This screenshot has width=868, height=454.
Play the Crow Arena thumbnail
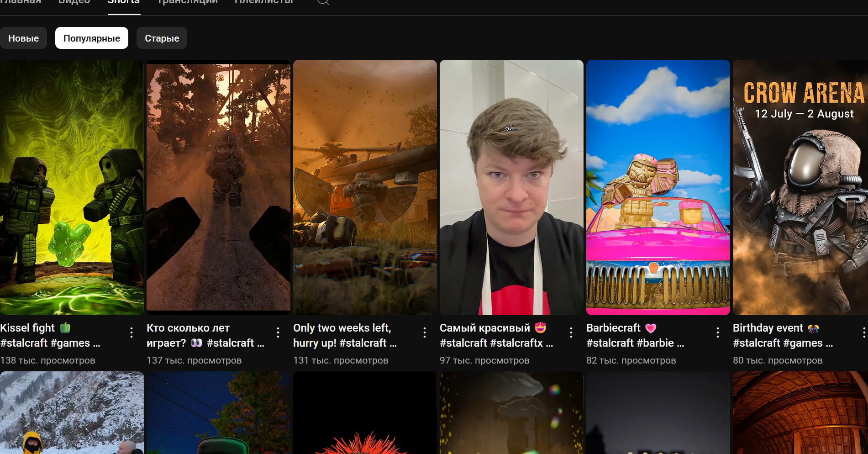tap(800, 187)
